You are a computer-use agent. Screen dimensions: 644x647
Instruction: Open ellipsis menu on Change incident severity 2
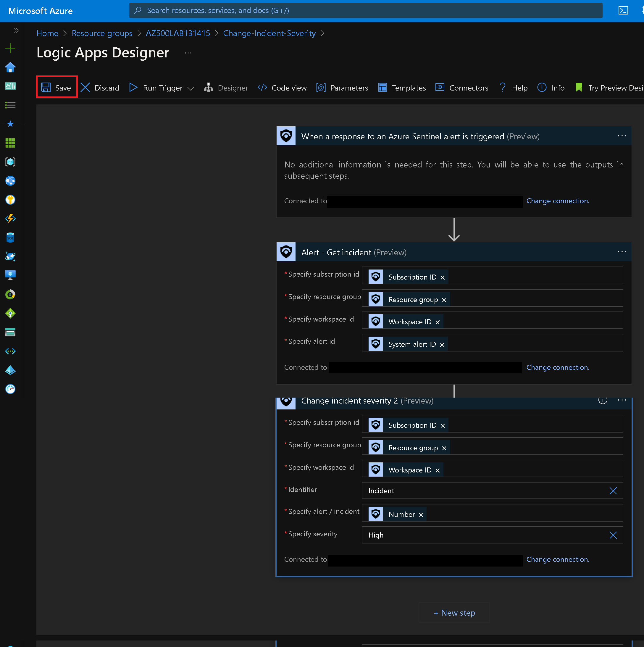point(622,400)
